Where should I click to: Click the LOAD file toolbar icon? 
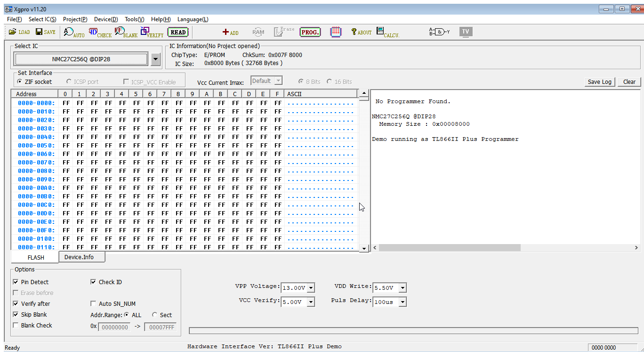pos(19,32)
